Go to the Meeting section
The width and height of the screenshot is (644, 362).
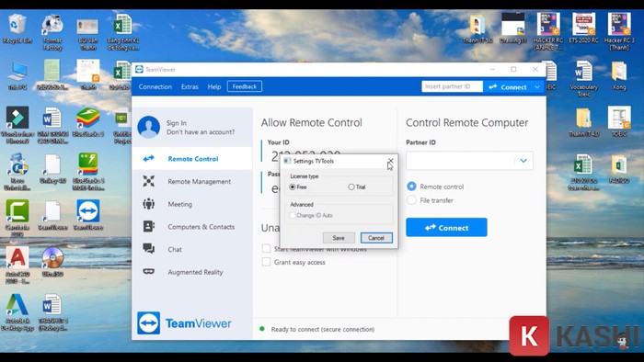pos(191,204)
